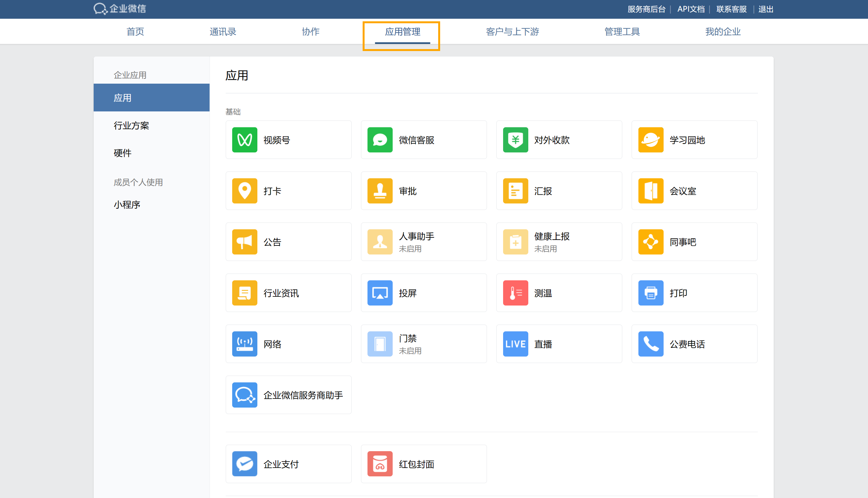Image resolution: width=868 pixels, height=498 pixels.
Task: Open the 微信客服 green chat icon
Action: [x=380, y=140]
